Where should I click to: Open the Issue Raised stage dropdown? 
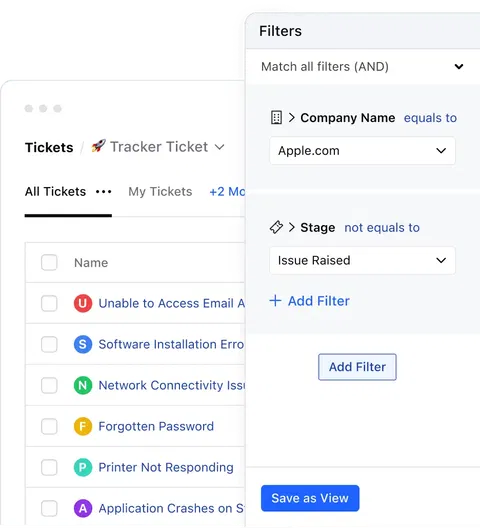tap(362, 260)
